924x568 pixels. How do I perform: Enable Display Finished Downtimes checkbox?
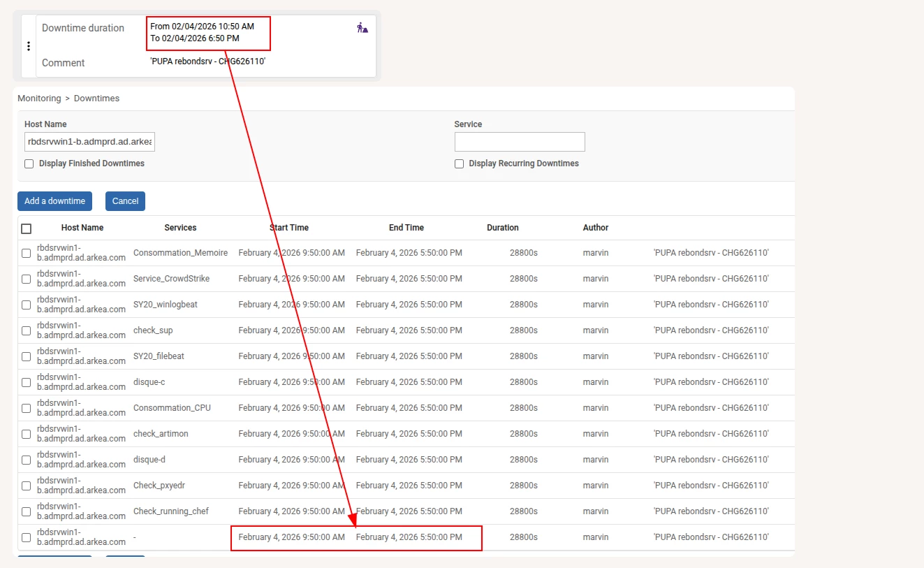(x=29, y=163)
